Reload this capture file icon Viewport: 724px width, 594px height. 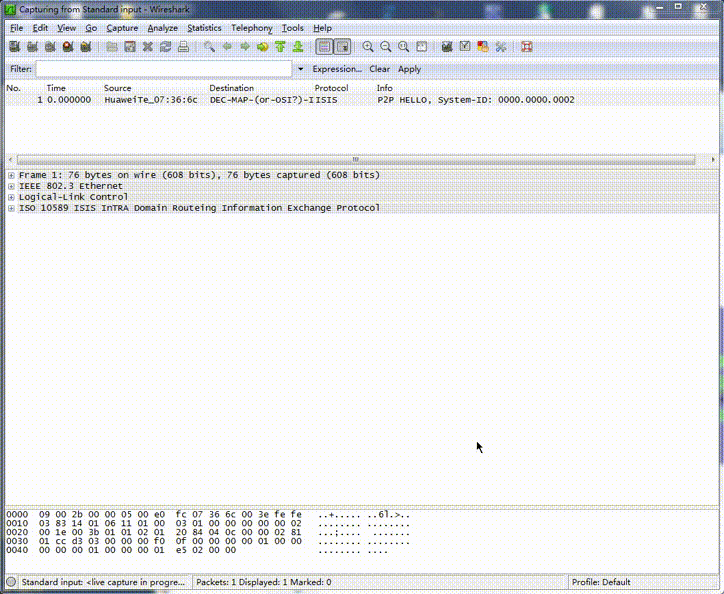165,47
